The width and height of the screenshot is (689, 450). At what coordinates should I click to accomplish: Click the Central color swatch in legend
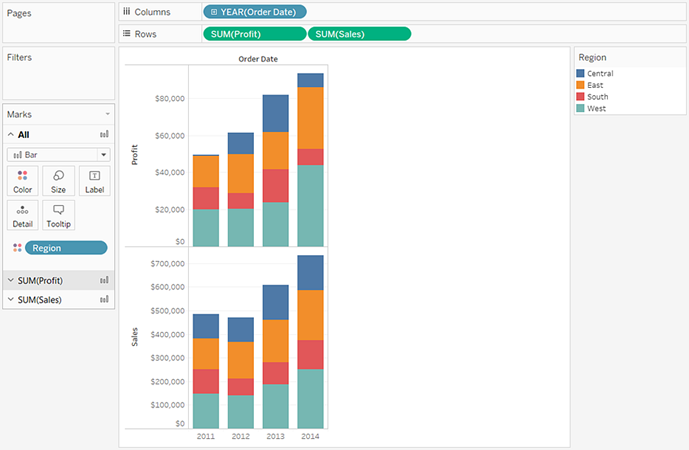click(580, 73)
